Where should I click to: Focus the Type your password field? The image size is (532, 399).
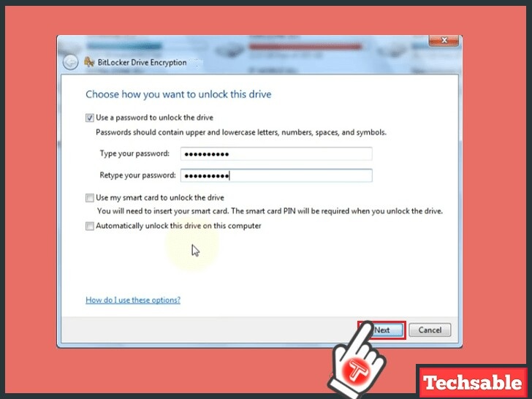[276, 153]
